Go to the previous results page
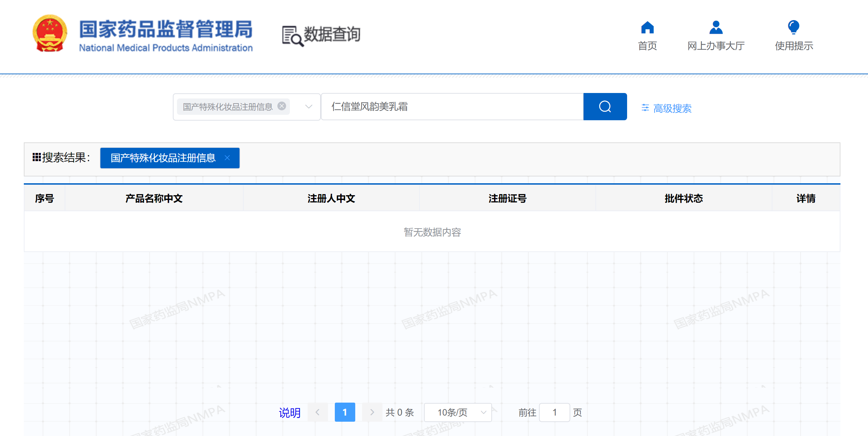Screen dimensions: 868x436 click(x=317, y=412)
